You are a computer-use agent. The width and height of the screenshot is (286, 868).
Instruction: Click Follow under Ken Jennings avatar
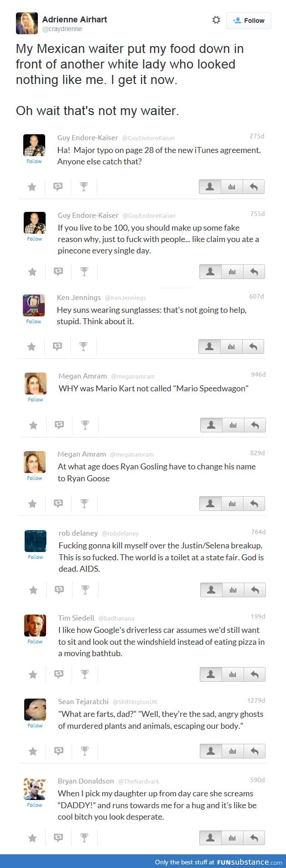(34, 321)
